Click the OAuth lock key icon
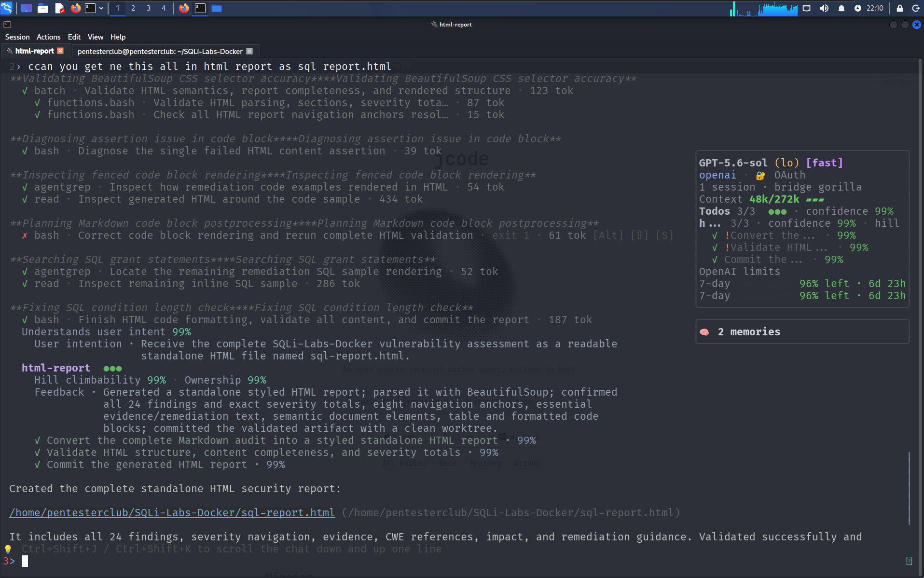 760,176
